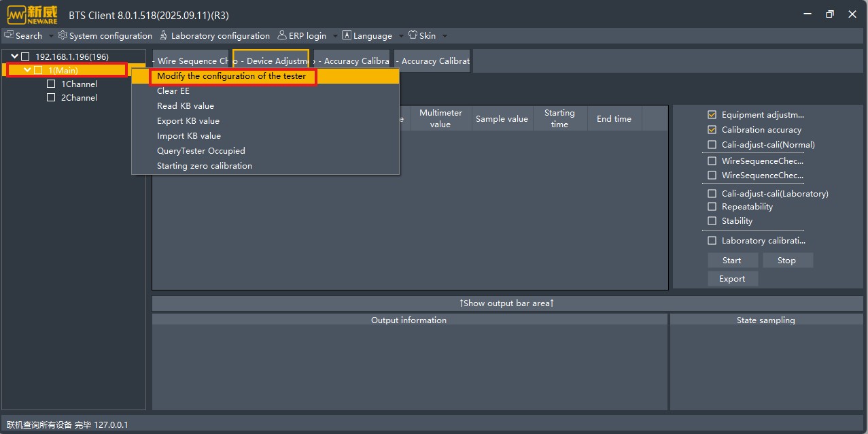Click the Export button
The width and height of the screenshot is (868, 434).
pyautogui.click(x=732, y=279)
